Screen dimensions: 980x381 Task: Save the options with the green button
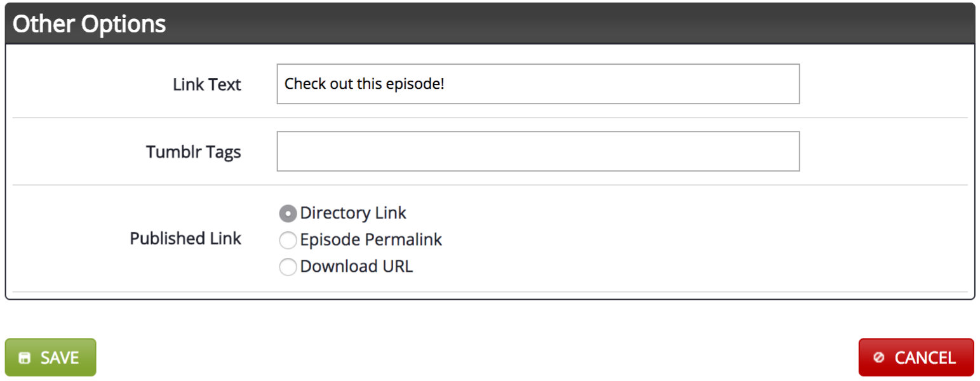pyautogui.click(x=51, y=358)
